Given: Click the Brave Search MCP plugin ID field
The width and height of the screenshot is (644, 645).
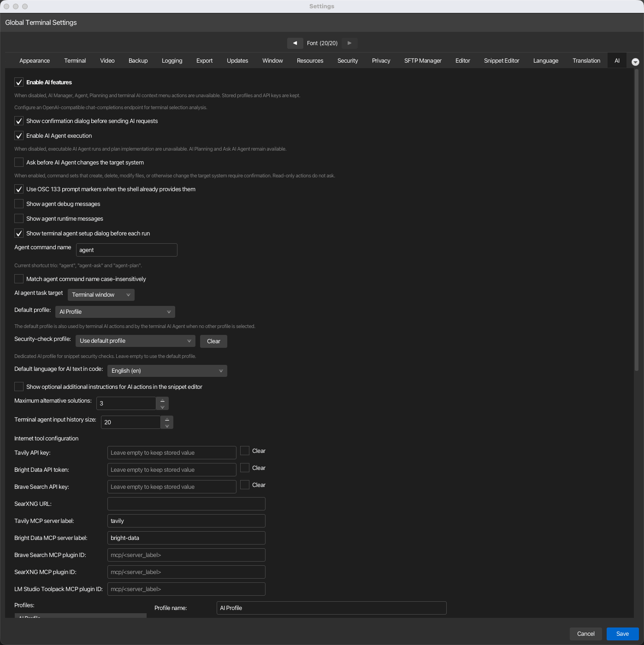Looking at the screenshot, I should tap(186, 555).
